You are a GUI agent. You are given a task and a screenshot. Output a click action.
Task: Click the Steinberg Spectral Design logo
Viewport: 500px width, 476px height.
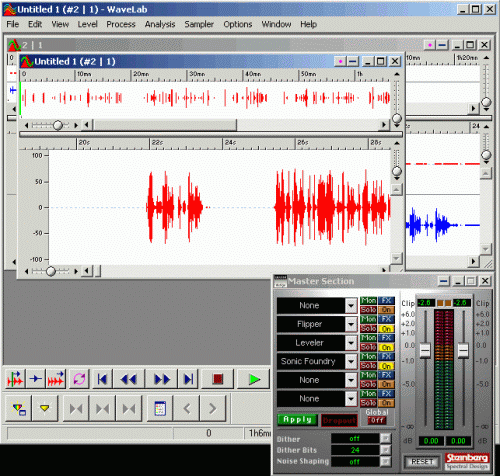(x=467, y=461)
